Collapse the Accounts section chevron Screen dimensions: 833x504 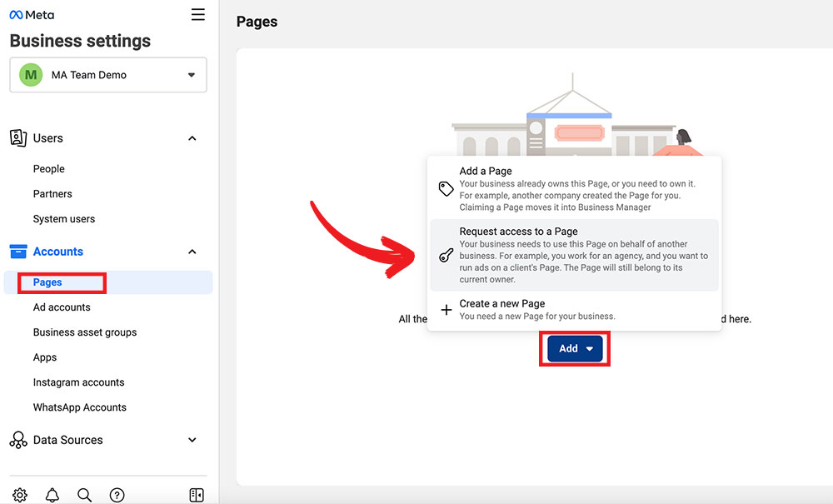[192, 252]
